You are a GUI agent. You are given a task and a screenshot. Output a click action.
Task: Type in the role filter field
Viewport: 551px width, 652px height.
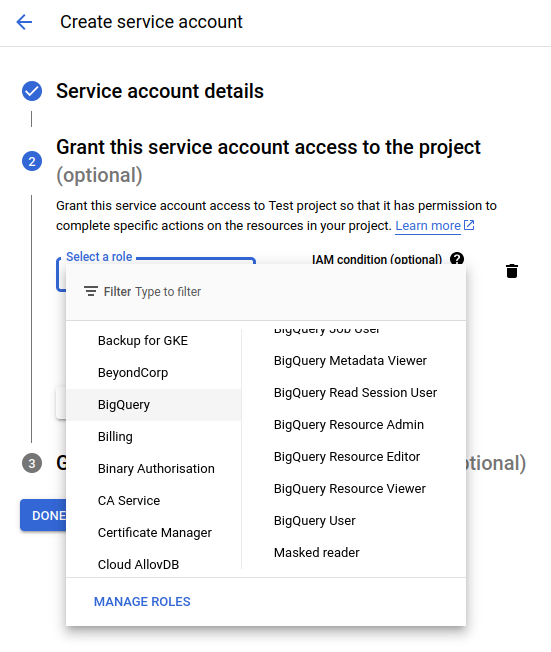[x=266, y=291]
